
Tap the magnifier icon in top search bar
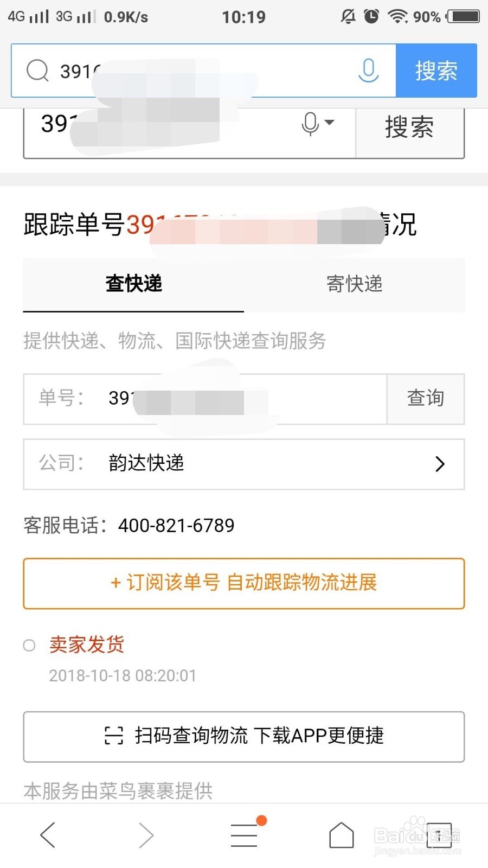coord(37,71)
